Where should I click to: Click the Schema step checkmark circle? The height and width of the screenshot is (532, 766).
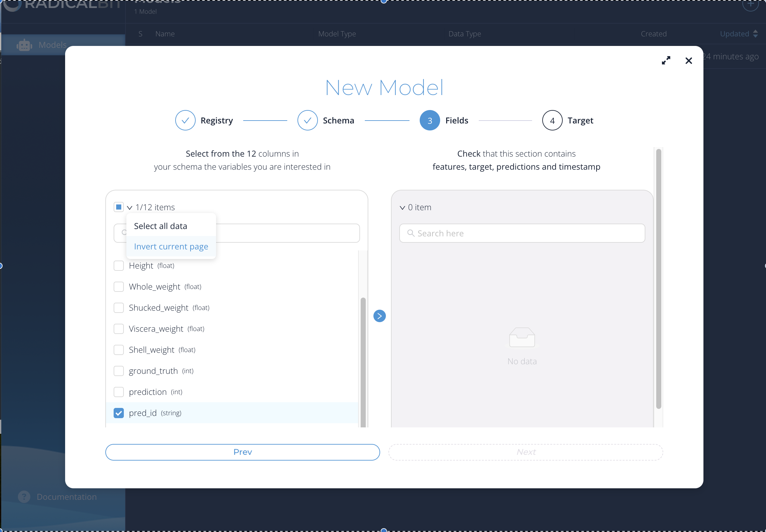307,120
